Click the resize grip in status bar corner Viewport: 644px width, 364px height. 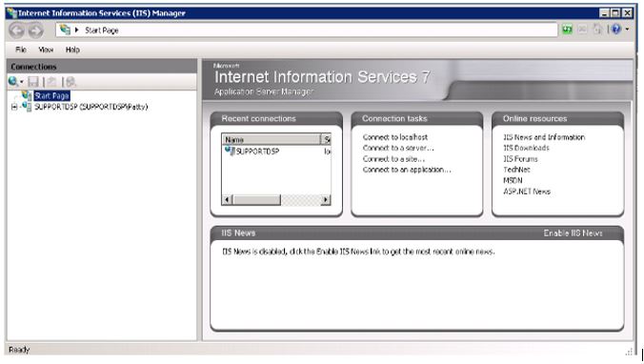click(x=629, y=352)
